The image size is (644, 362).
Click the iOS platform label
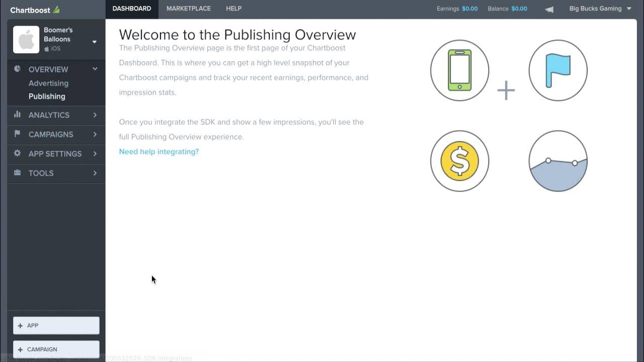pyautogui.click(x=52, y=49)
